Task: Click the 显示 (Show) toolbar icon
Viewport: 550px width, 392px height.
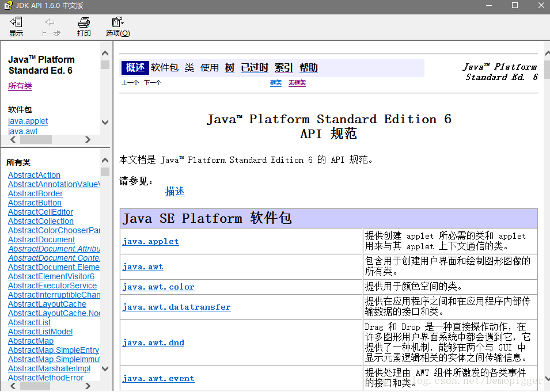Action: click(16, 26)
